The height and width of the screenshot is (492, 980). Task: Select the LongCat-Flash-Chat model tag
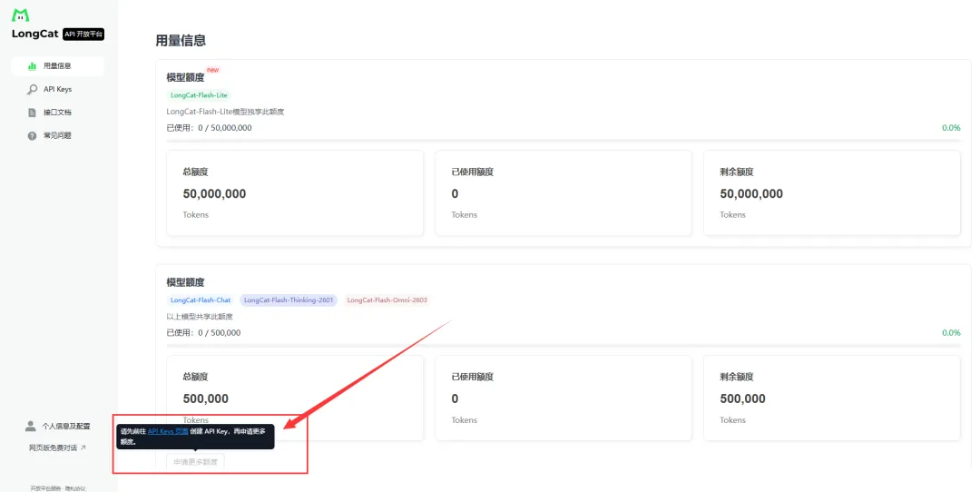pos(201,300)
